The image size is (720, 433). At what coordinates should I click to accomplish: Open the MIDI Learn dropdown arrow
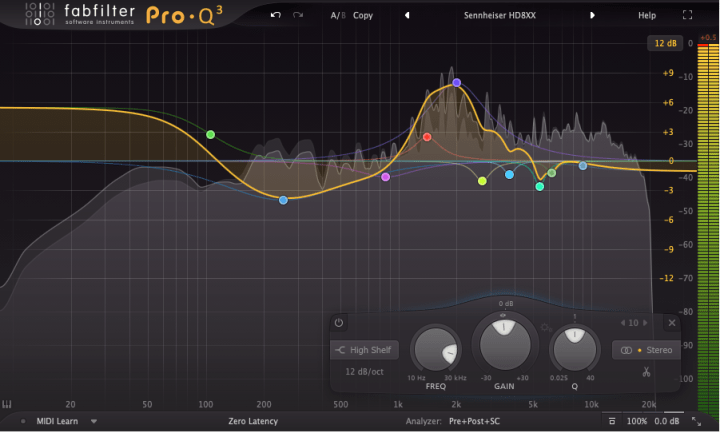click(x=94, y=421)
